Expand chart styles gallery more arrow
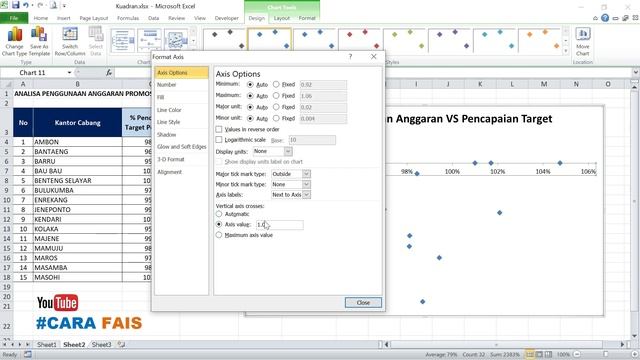Image resolution: width=640 pixels, height=360 pixels. [x=566, y=51]
